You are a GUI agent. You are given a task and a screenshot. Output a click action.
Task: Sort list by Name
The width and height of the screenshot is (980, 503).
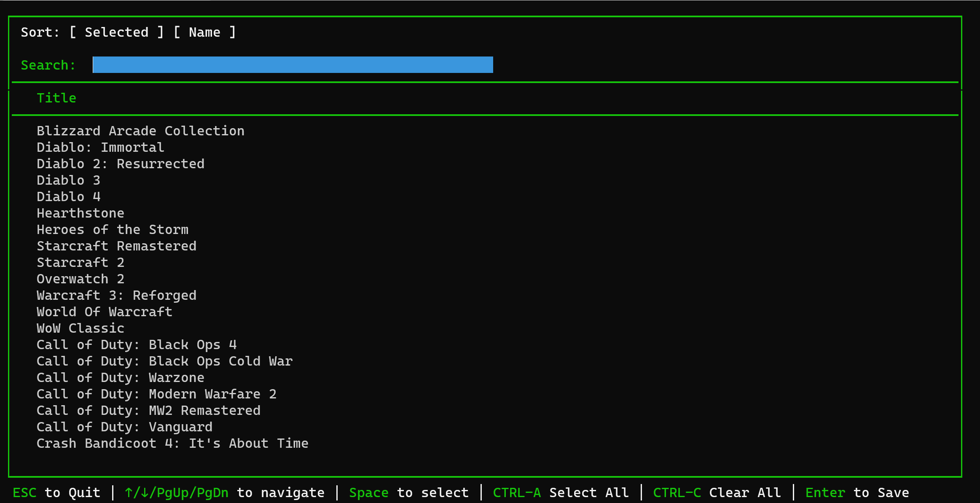pos(204,32)
